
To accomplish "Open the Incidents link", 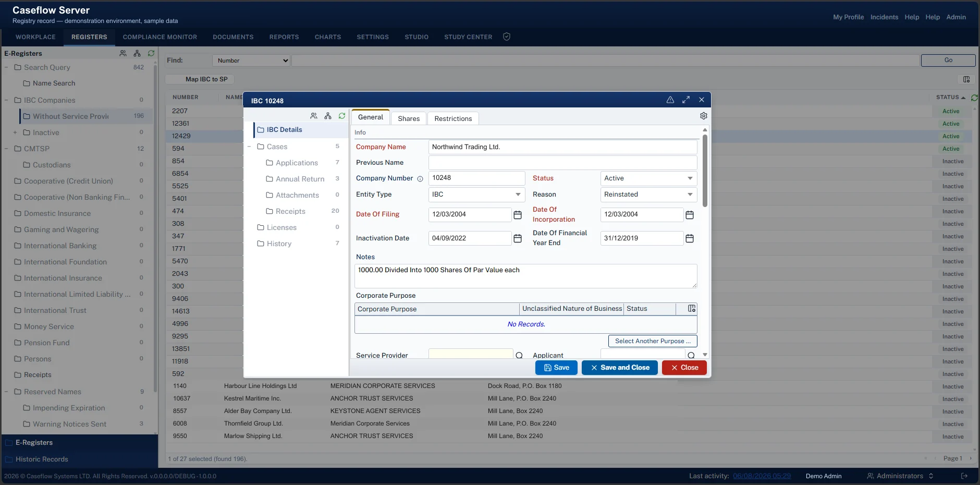I will point(884,17).
